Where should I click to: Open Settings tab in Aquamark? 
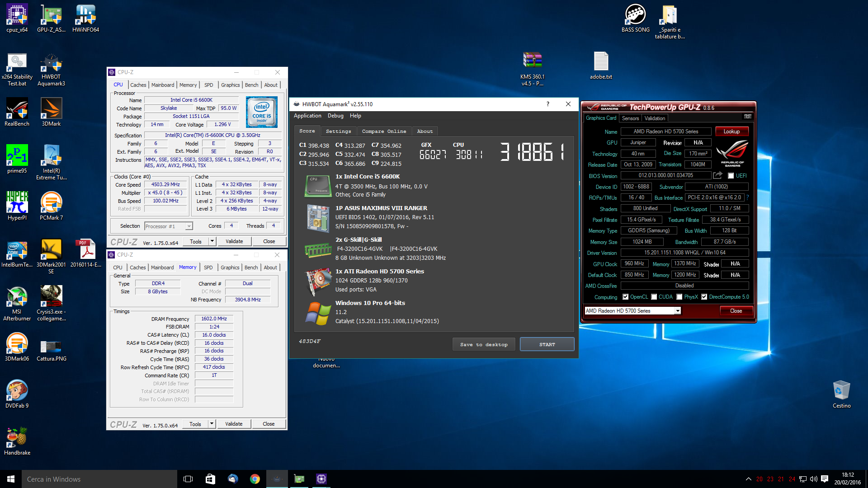pyautogui.click(x=338, y=131)
